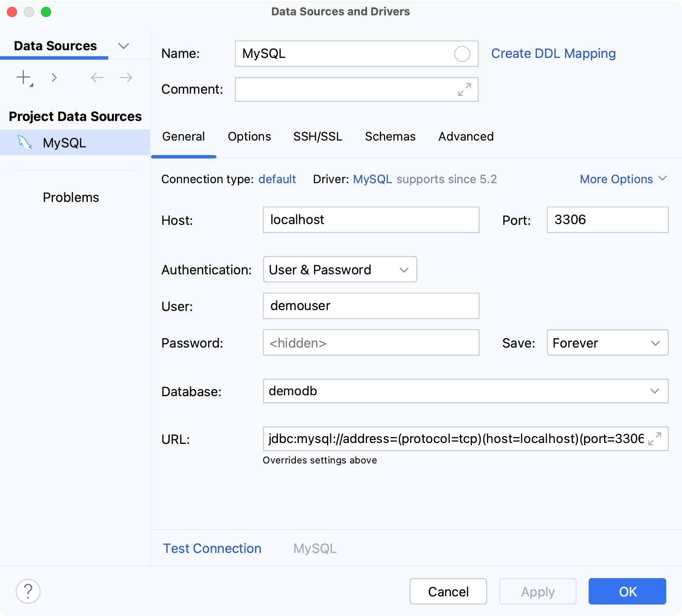
Task: Apply the data source changes
Action: pyautogui.click(x=538, y=591)
